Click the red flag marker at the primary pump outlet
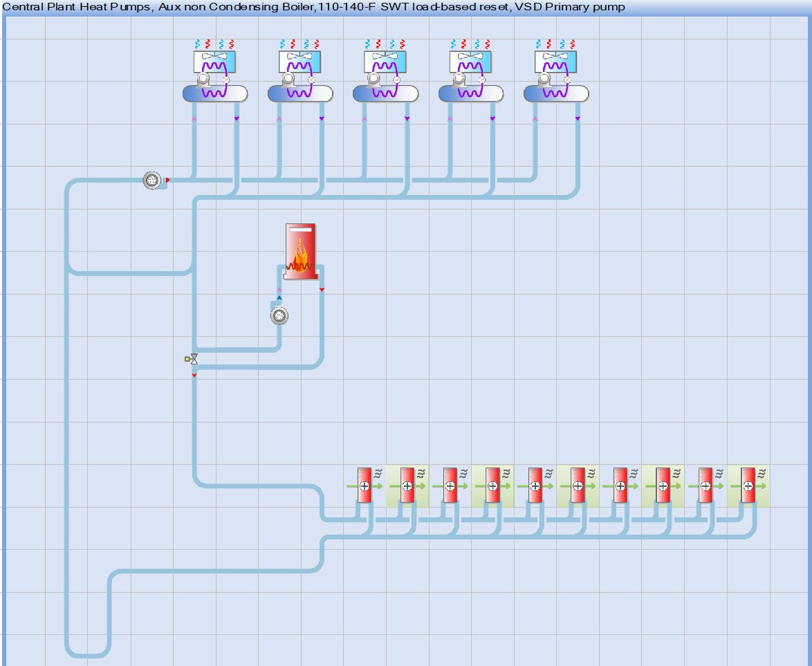 point(166,178)
